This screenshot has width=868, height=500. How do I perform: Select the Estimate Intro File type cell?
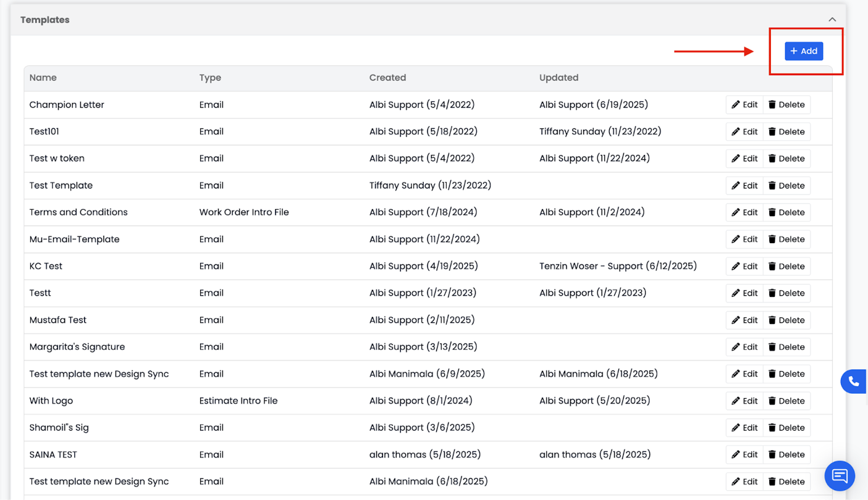(238, 401)
